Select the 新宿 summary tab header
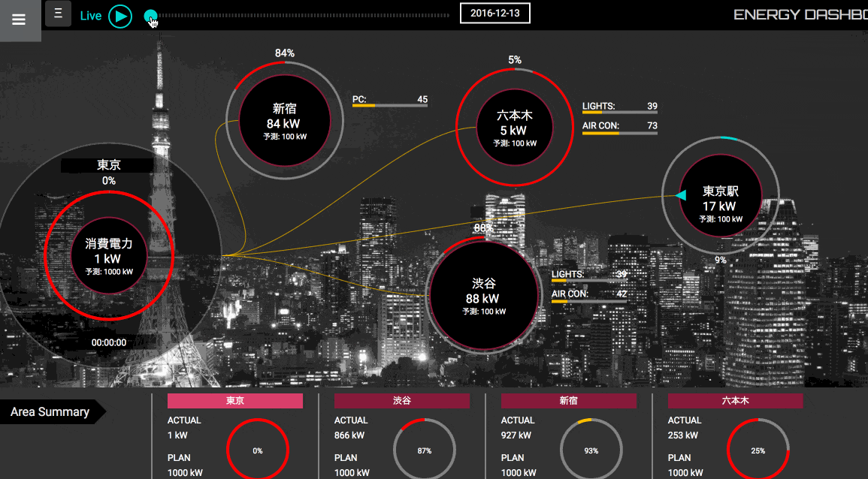This screenshot has width=868, height=479. click(568, 401)
